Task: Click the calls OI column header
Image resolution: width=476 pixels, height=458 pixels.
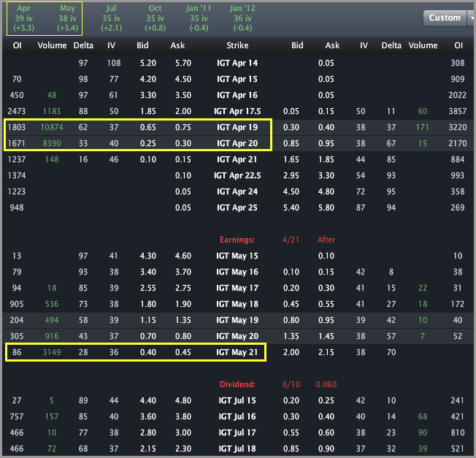Action: click(17, 45)
